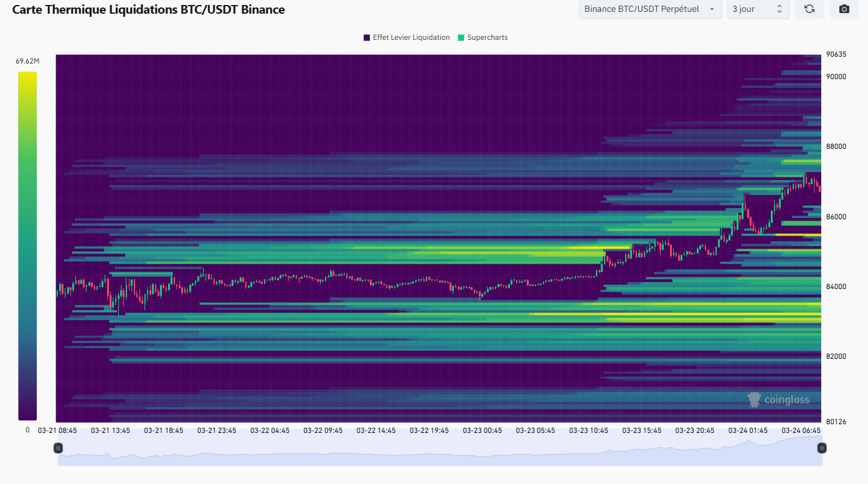Toggle Effet Levier Liquidation legend entry
The height and width of the screenshot is (484, 868).
(407, 37)
